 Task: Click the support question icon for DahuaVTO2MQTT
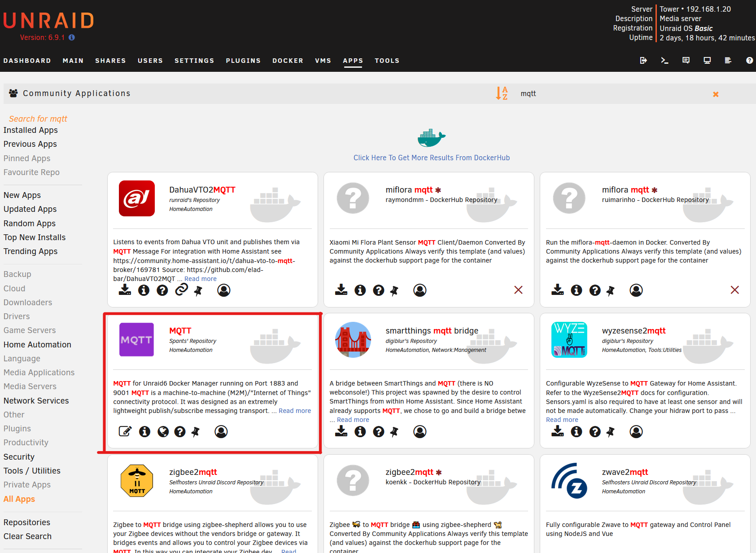(162, 290)
